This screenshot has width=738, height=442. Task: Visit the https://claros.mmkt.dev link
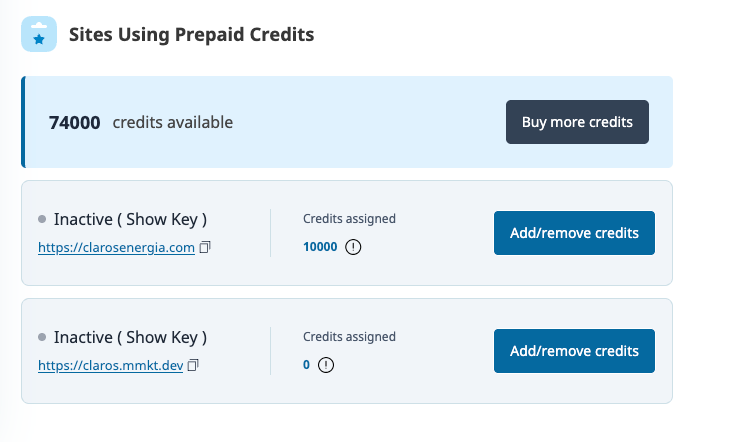click(x=111, y=365)
